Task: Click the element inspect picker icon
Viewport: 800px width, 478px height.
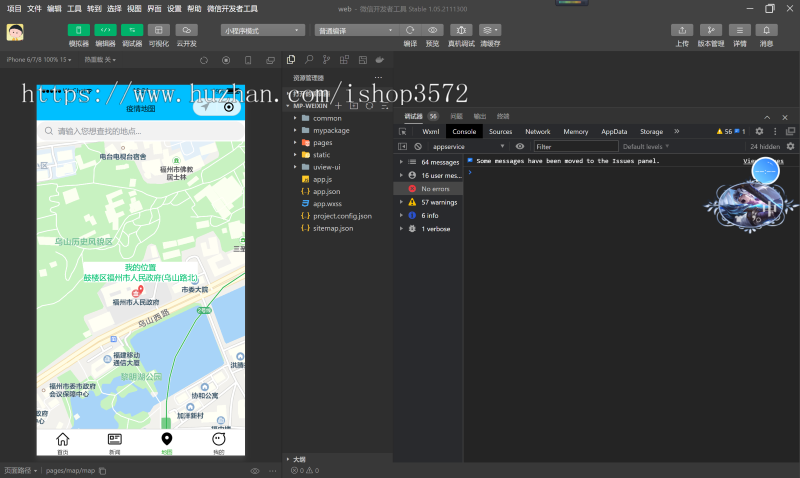Action: coord(403,132)
